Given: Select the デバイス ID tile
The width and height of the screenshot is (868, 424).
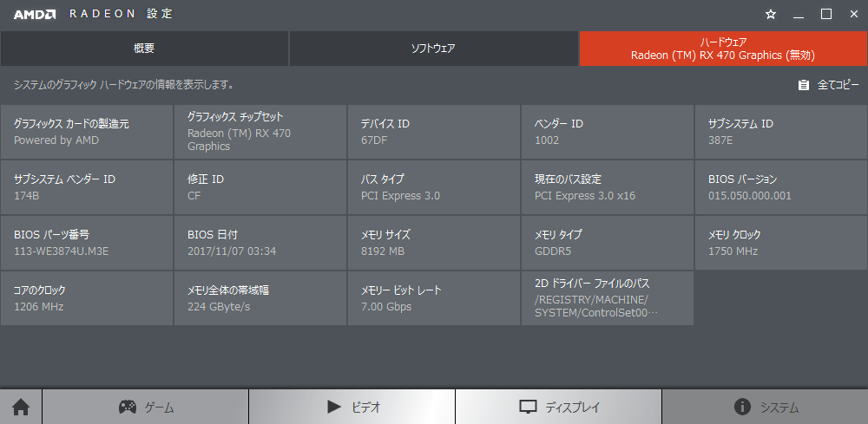Looking at the screenshot, I should point(434,132).
